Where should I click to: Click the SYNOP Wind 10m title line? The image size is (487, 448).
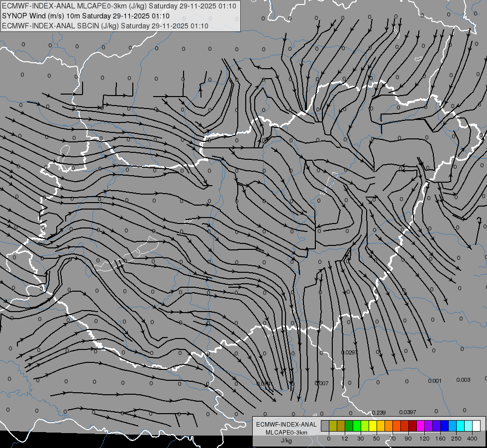(x=86, y=16)
